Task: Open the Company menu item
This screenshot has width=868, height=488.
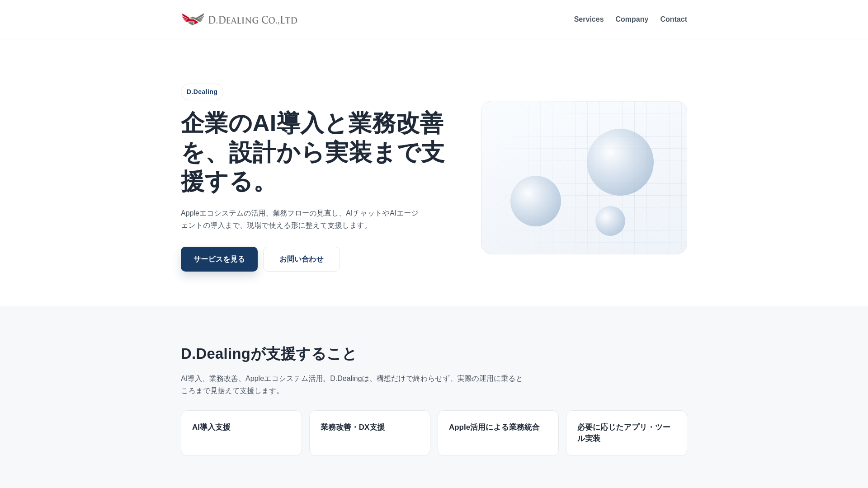Action: (x=632, y=19)
